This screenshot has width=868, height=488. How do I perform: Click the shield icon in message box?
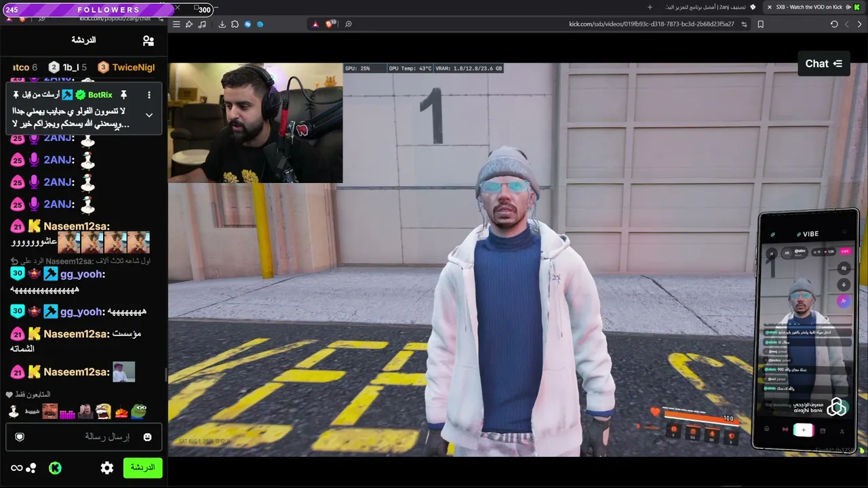coord(20,437)
